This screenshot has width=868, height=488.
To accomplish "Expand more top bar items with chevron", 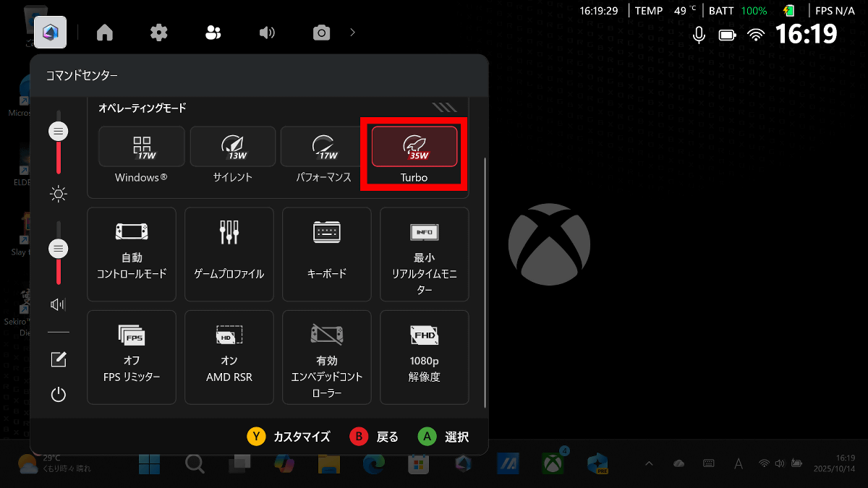I will (352, 33).
